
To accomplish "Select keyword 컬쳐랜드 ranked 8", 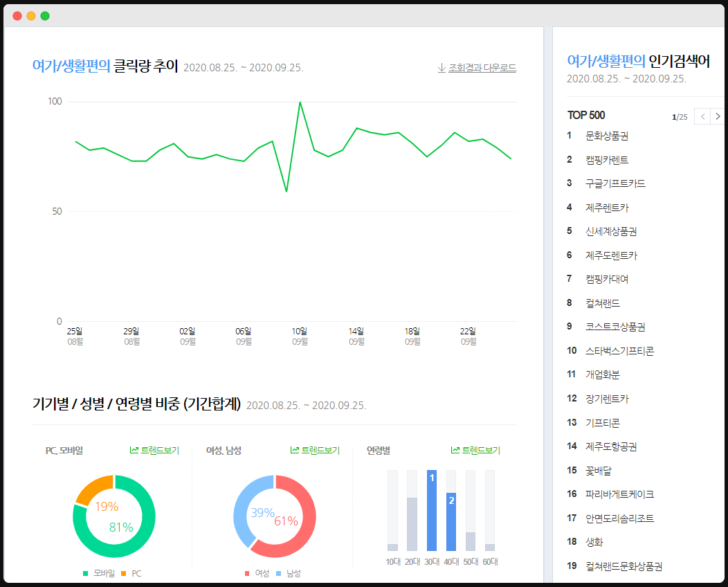I will (603, 303).
